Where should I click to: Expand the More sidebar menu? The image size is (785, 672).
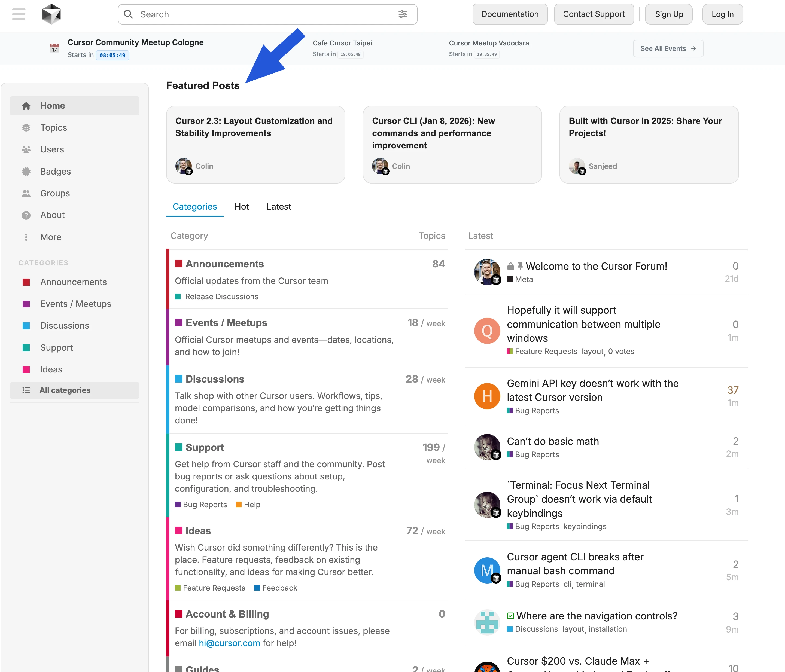coord(50,237)
